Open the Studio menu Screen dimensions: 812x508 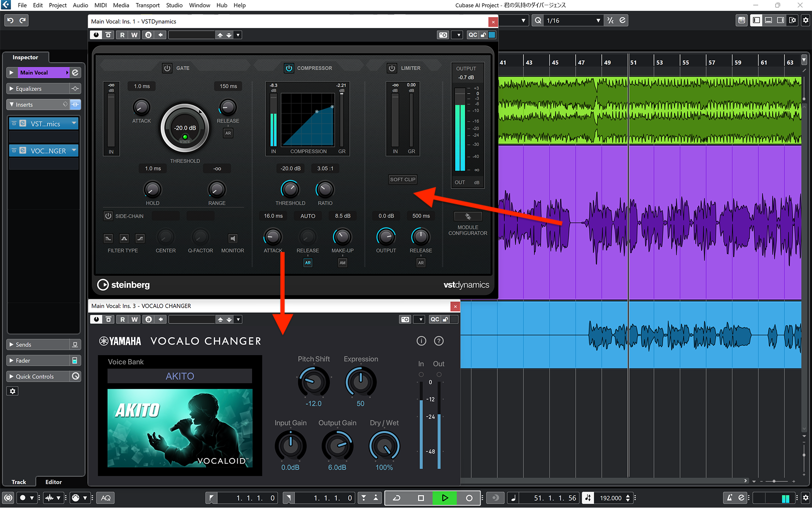point(174,5)
